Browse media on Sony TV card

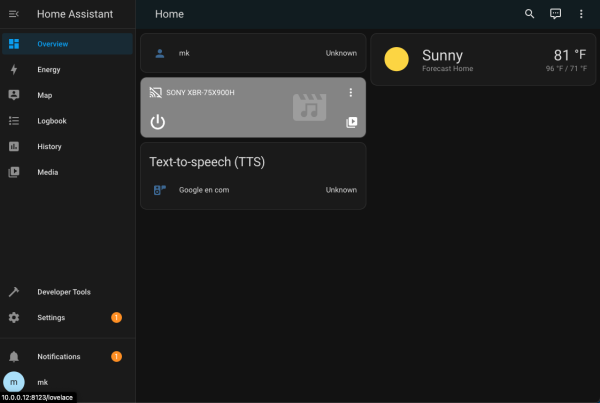click(x=350, y=122)
